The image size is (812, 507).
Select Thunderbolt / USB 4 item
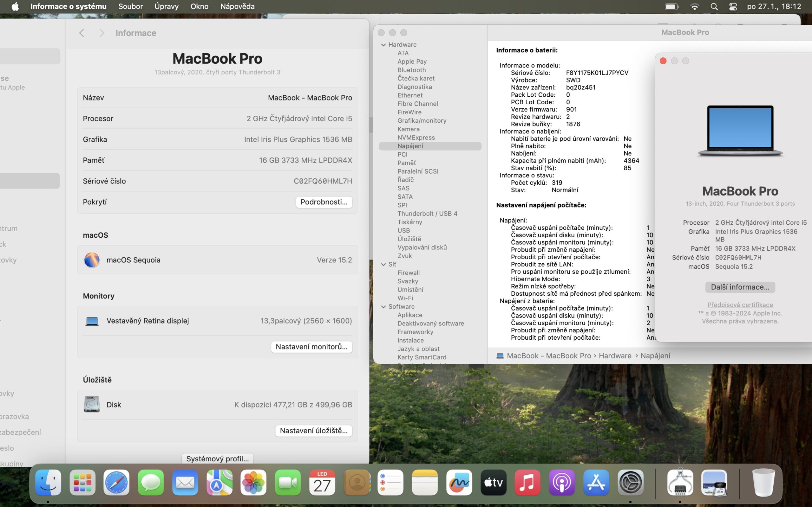coord(427,214)
